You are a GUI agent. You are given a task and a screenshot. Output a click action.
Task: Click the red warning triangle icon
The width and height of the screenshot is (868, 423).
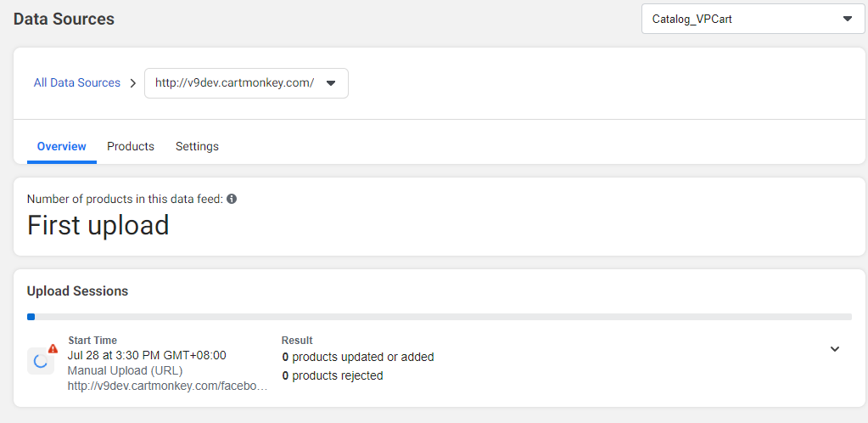point(53,349)
